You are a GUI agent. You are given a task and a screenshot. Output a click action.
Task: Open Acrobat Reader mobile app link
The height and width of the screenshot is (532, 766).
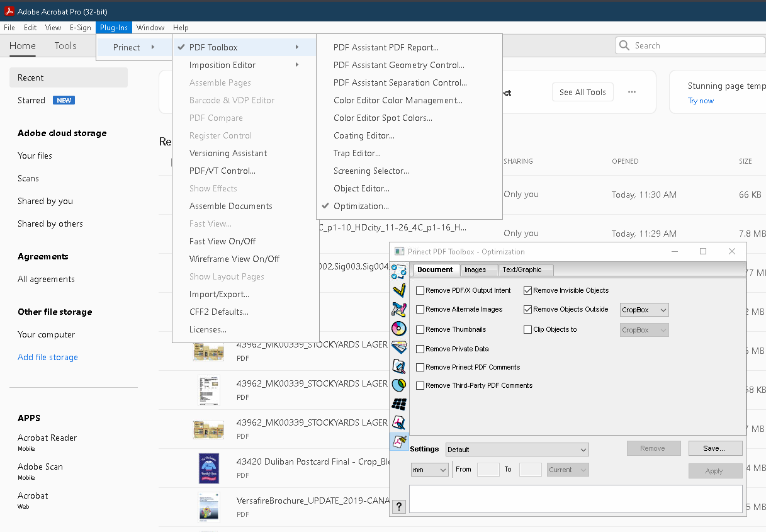(x=47, y=438)
